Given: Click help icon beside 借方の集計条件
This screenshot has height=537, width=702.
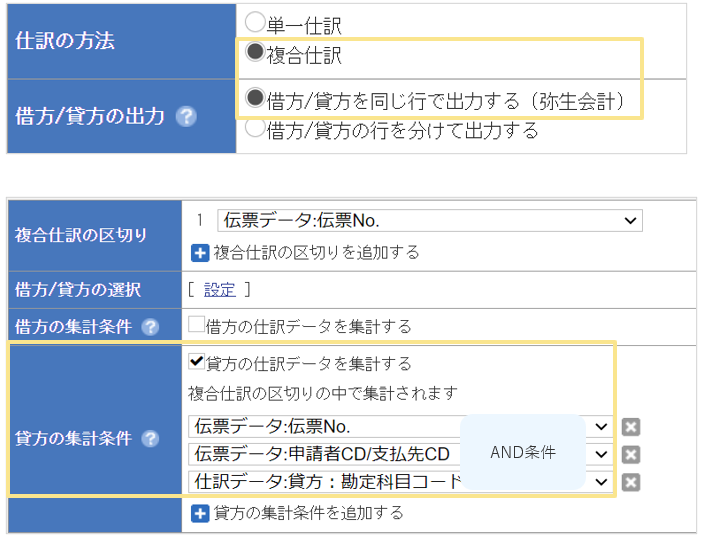Looking at the screenshot, I should (150, 327).
